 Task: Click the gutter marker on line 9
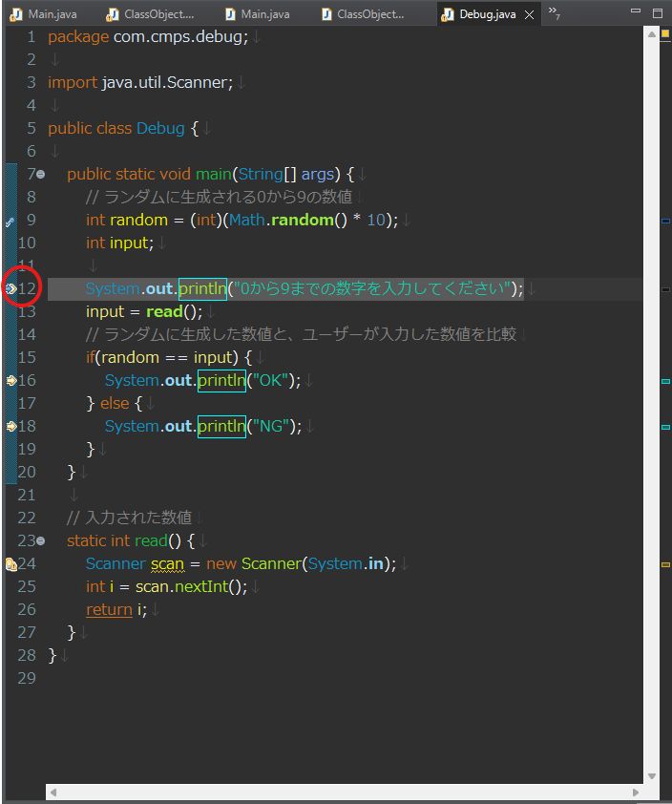10,221
